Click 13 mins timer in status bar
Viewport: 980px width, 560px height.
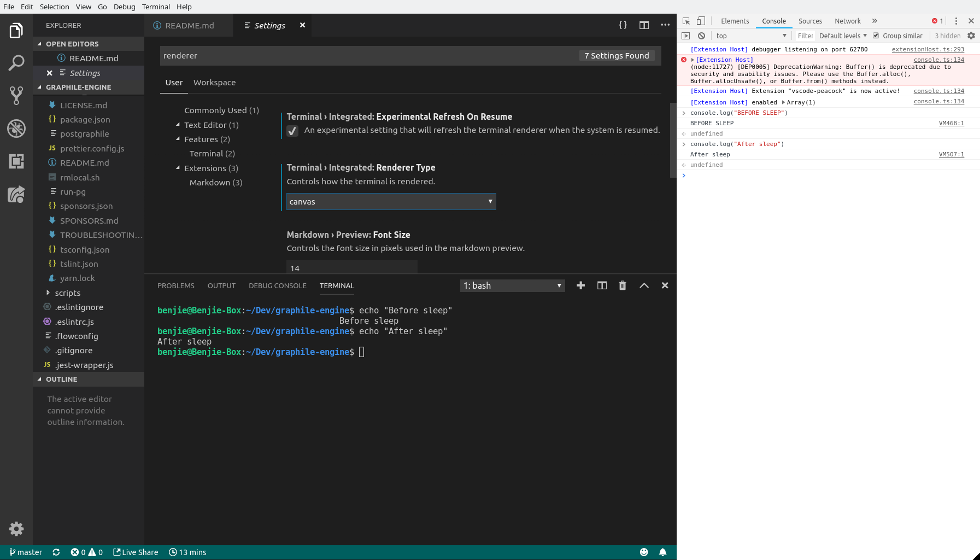[x=187, y=552]
